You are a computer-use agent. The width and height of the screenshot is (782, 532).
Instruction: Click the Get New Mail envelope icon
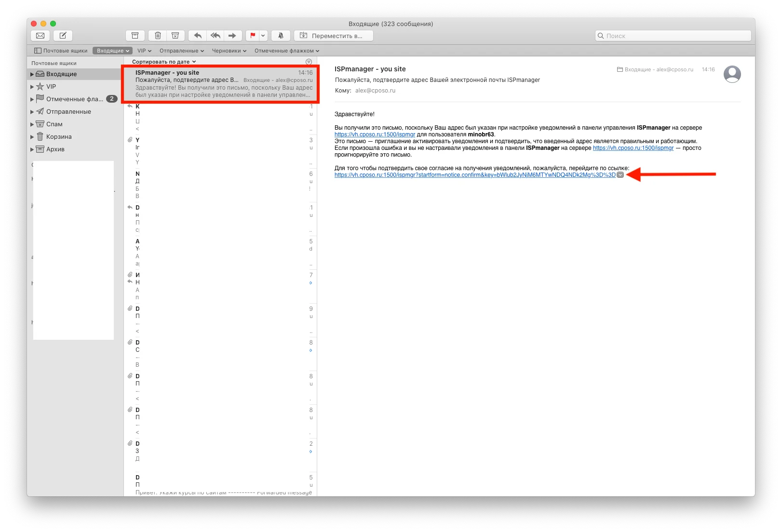point(40,36)
